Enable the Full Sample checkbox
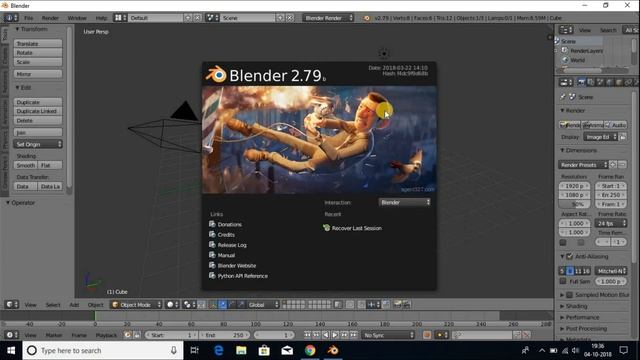The width and height of the screenshot is (640, 360). 563,281
